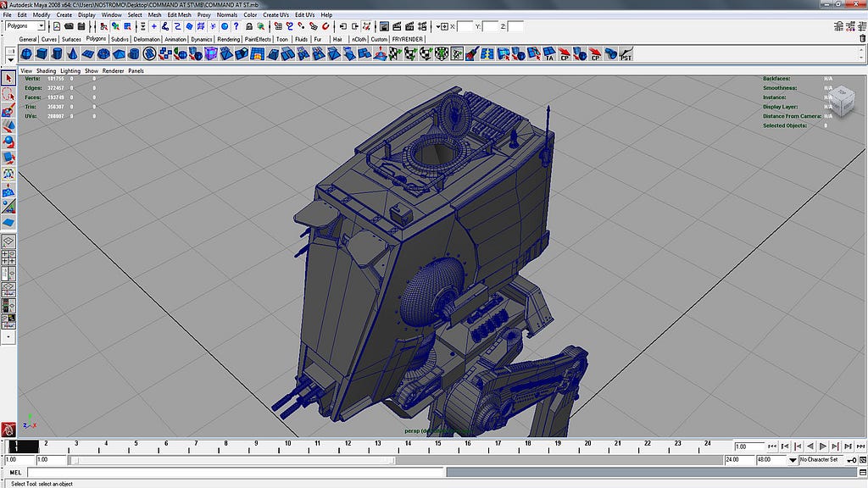868x488 pixels.
Task: Toggle snap to view planes
Action: 314,26
